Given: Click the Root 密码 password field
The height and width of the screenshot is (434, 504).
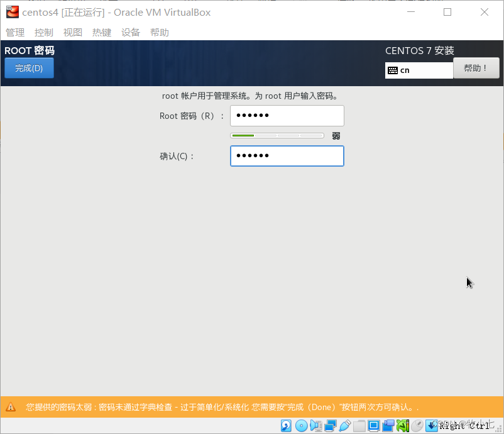Looking at the screenshot, I should 287,116.
